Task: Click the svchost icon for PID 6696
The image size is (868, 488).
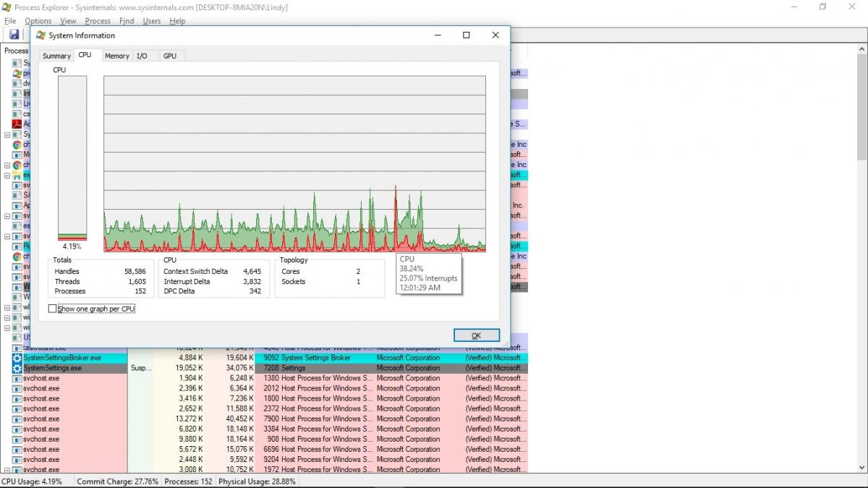Action: click(x=17, y=449)
